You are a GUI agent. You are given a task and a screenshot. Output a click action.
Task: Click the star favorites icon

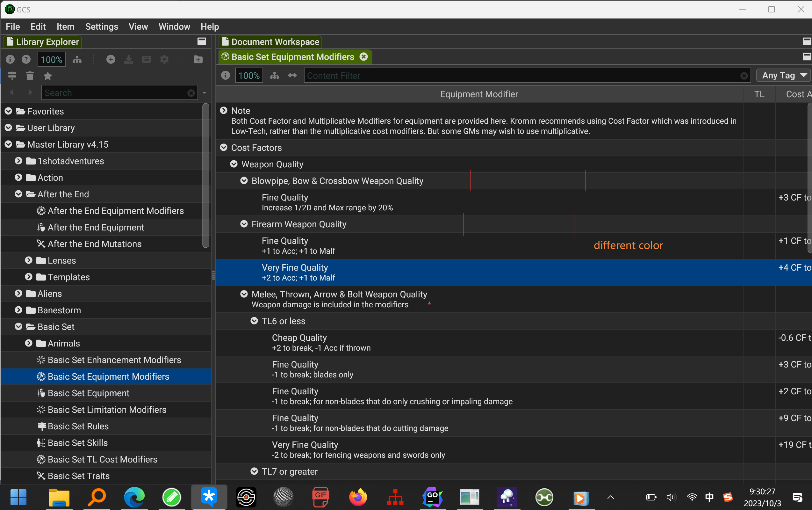pos(47,76)
